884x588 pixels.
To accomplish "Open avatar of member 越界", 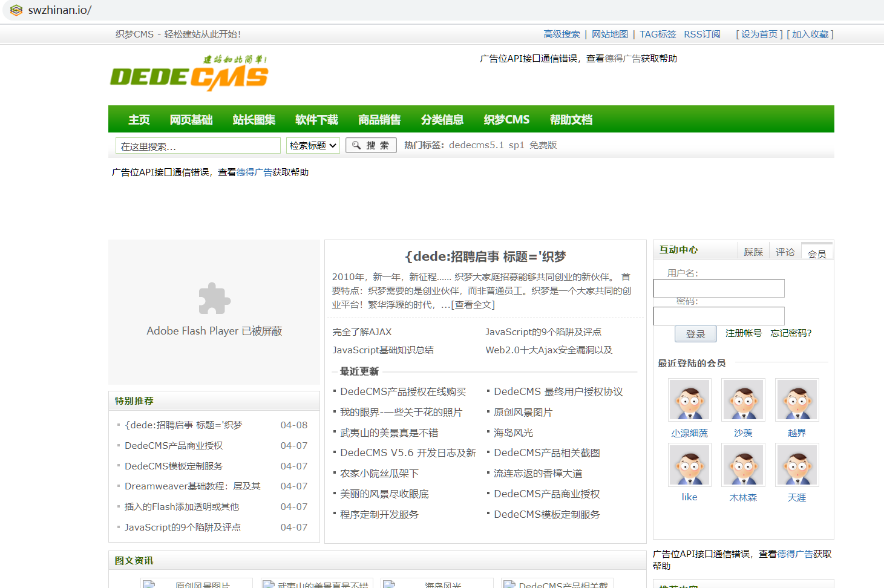I will point(797,400).
